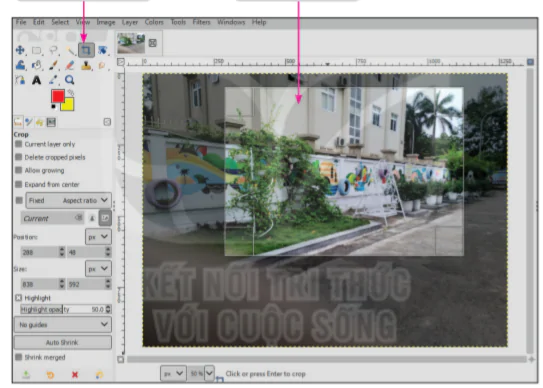Adjust the Highlight opacity slider
Screen dimensions: 543x388
pyautogui.click(x=63, y=309)
